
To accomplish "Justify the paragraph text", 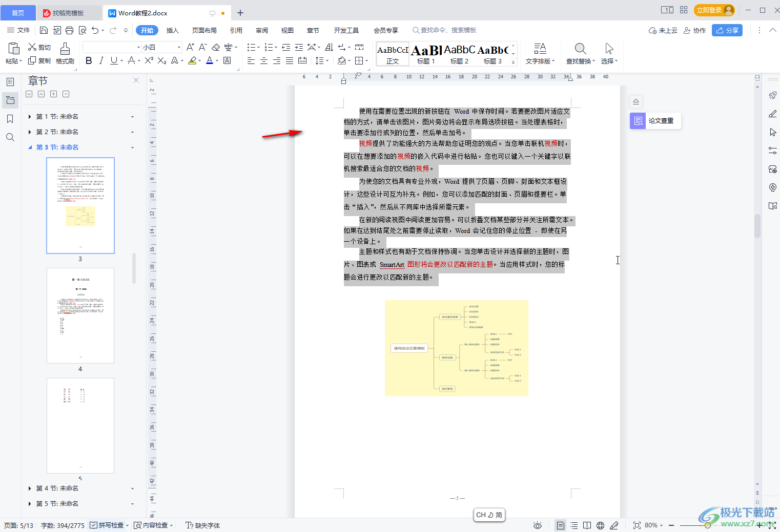I will (290, 60).
